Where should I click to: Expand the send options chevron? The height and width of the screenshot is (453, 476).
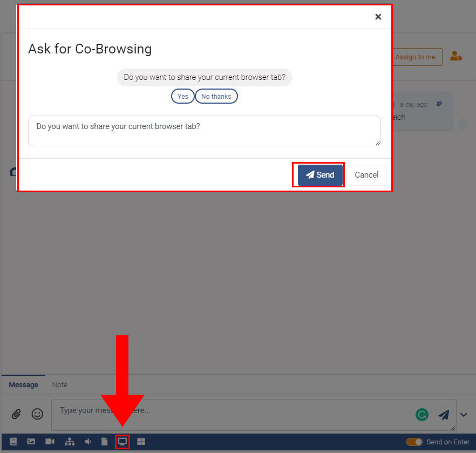point(464,415)
